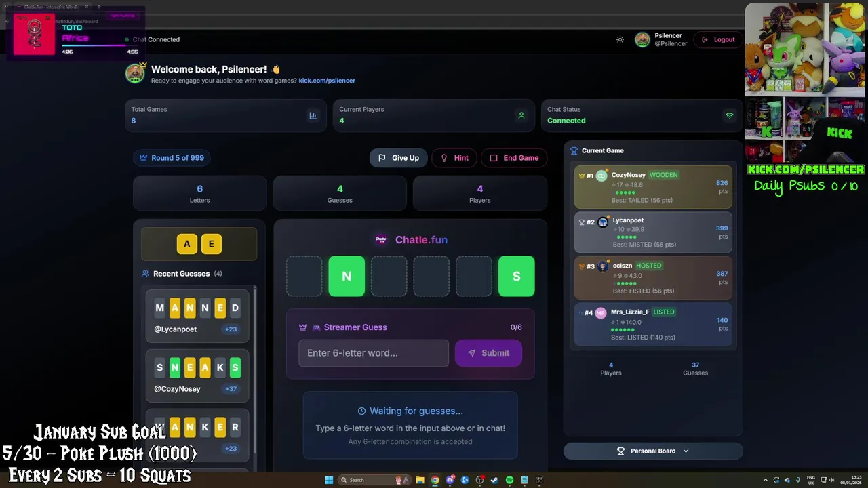This screenshot has height=488, width=868.
Task: Click the LISTED tag next to Mrs_Lizzie_F
Action: coord(664,312)
